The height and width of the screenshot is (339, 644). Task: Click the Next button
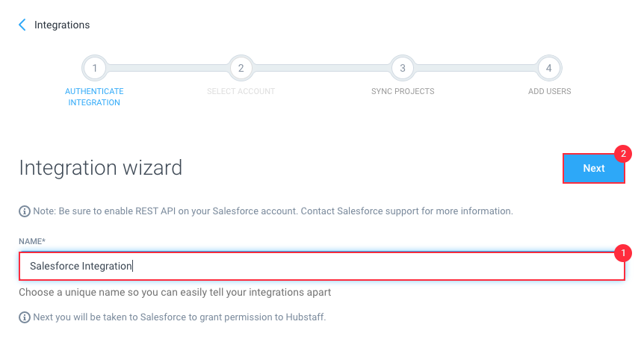(x=593, y=168)
